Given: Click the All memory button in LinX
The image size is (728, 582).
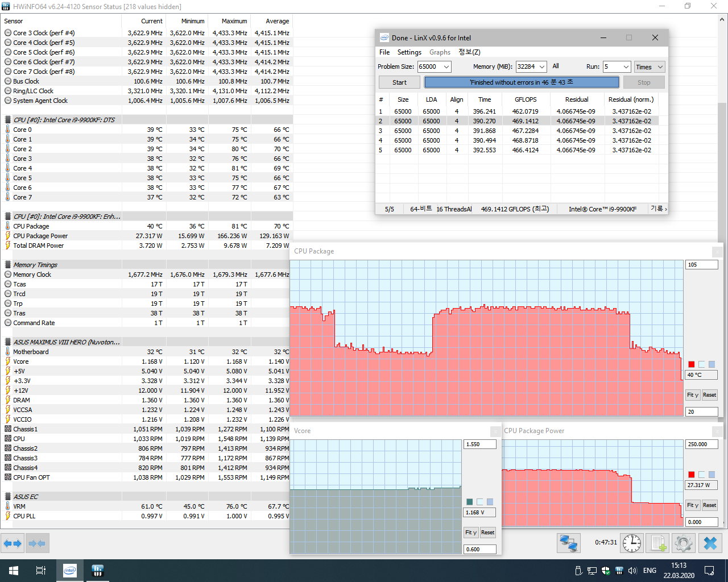Looking at the screenshot, I should [x=556, y=66].
